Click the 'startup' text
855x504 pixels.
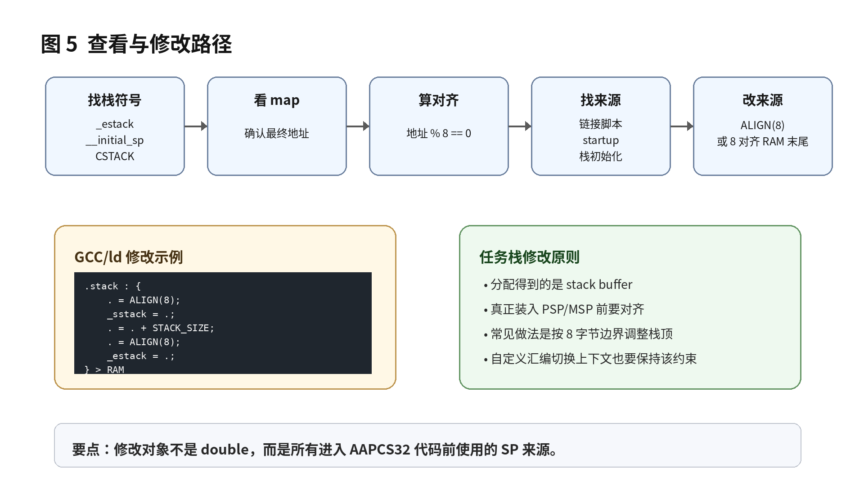[x=601, y=140]
